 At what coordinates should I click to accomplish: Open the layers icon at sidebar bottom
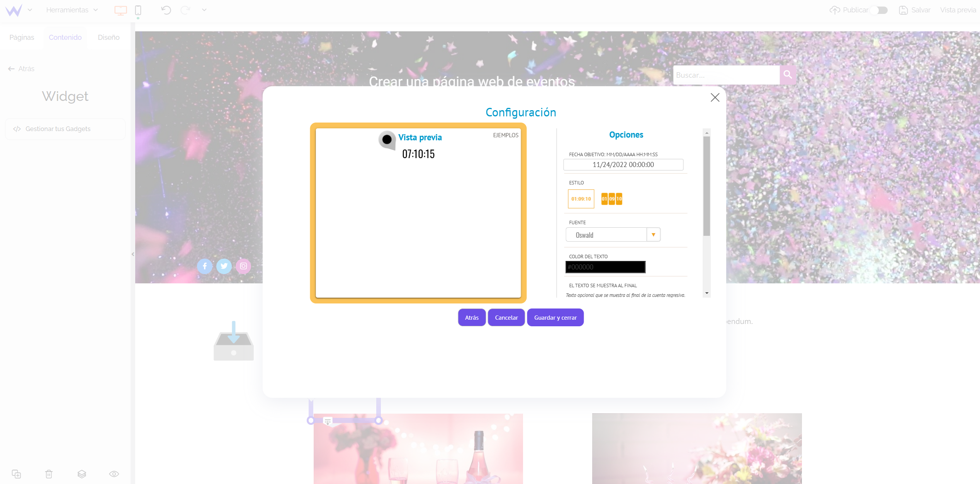click(82, 474)
